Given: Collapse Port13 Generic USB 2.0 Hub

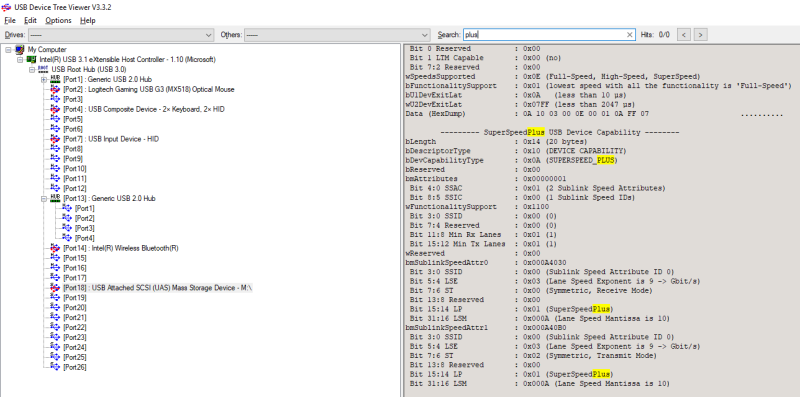Looking at the screenshot, I should pyautogui.click(x=43, y=198).
